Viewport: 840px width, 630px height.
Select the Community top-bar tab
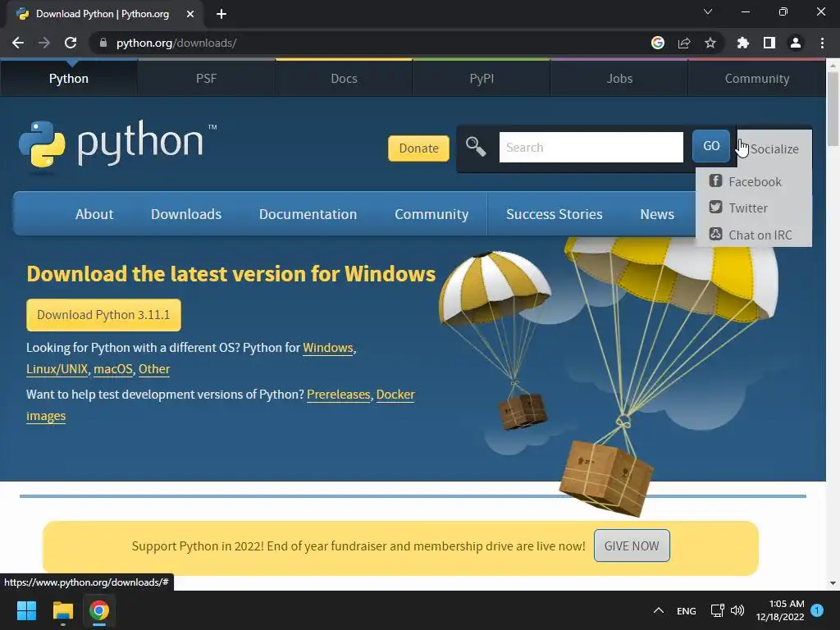(x=757, y=78)
